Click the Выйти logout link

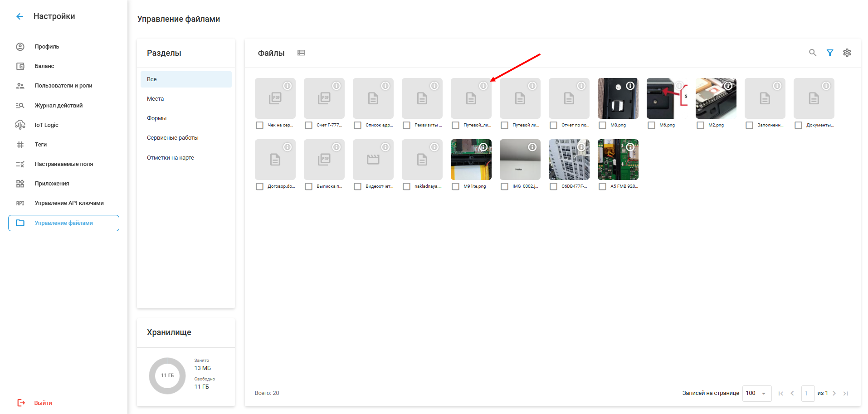coord(43,403)
